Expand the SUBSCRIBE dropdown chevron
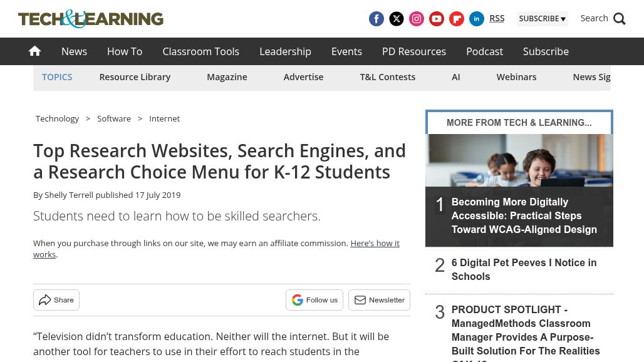The image size is (644, 362). (x=563, y=19)
